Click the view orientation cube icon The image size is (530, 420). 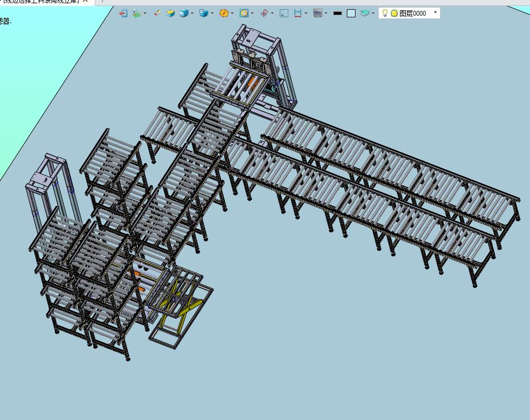click(x=203, y=13)
